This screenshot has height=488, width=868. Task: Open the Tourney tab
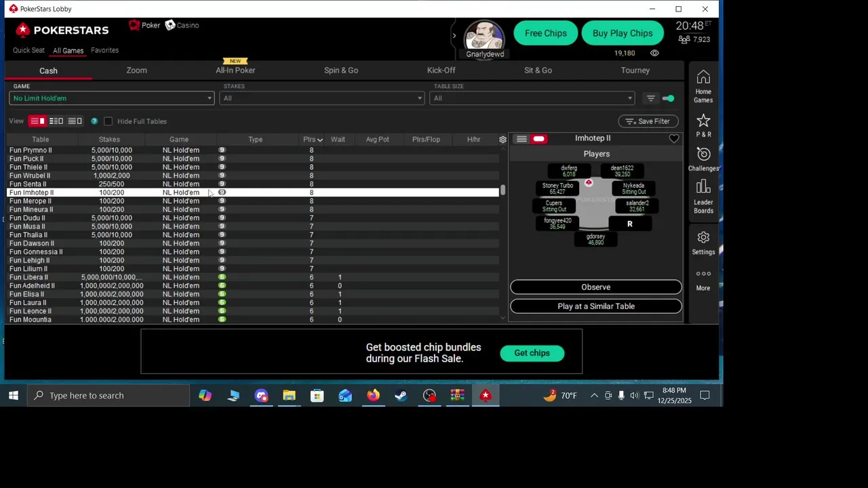point(635,70)
